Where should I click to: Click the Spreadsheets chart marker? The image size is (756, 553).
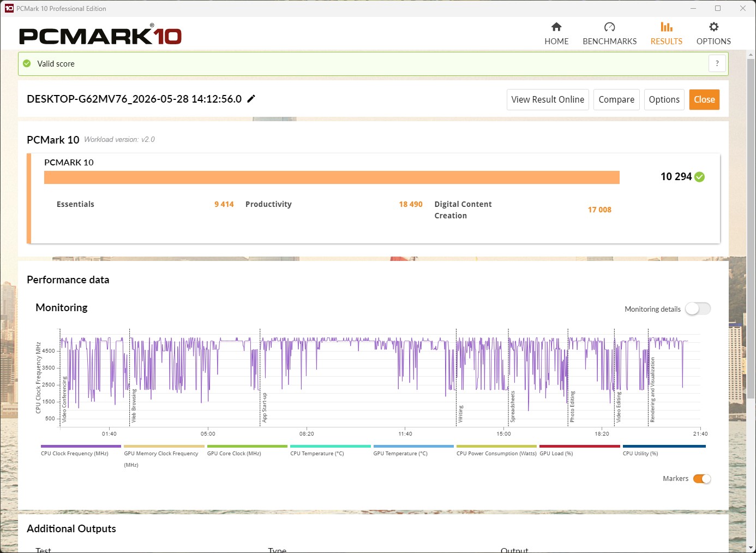tap(513, 407)
